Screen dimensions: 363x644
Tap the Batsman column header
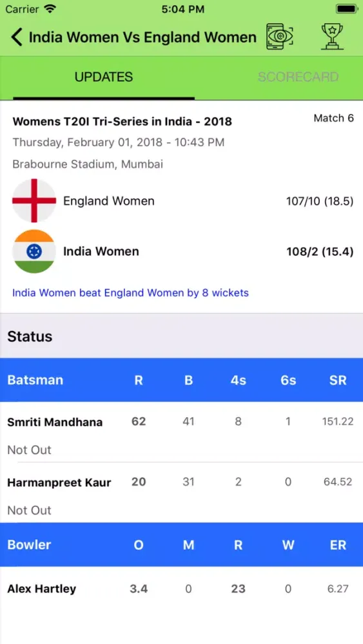(x=35, y=380)
